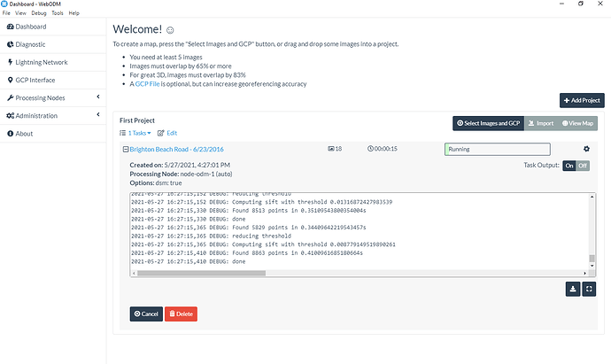Collapse the Brighton Beach Road task

tap(126, 150)
